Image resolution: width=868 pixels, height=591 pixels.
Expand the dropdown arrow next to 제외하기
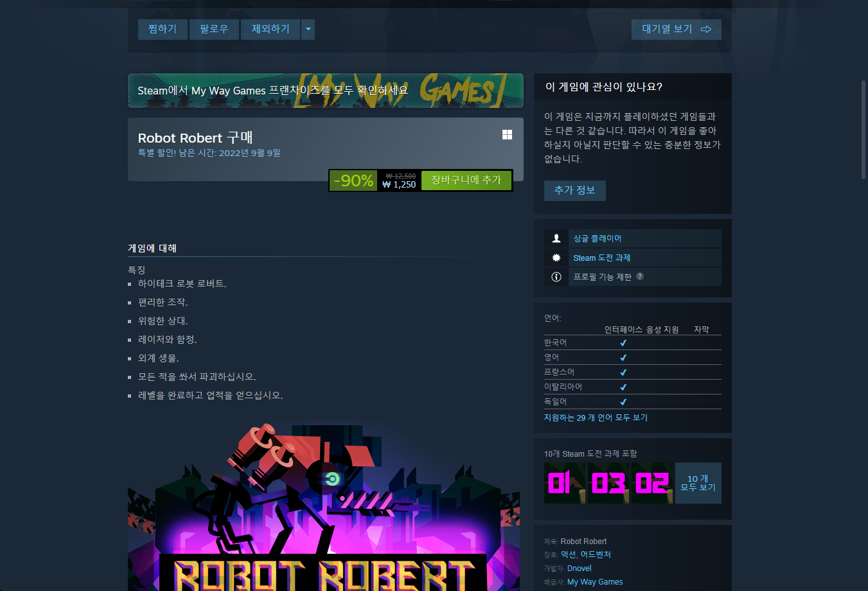308,29
